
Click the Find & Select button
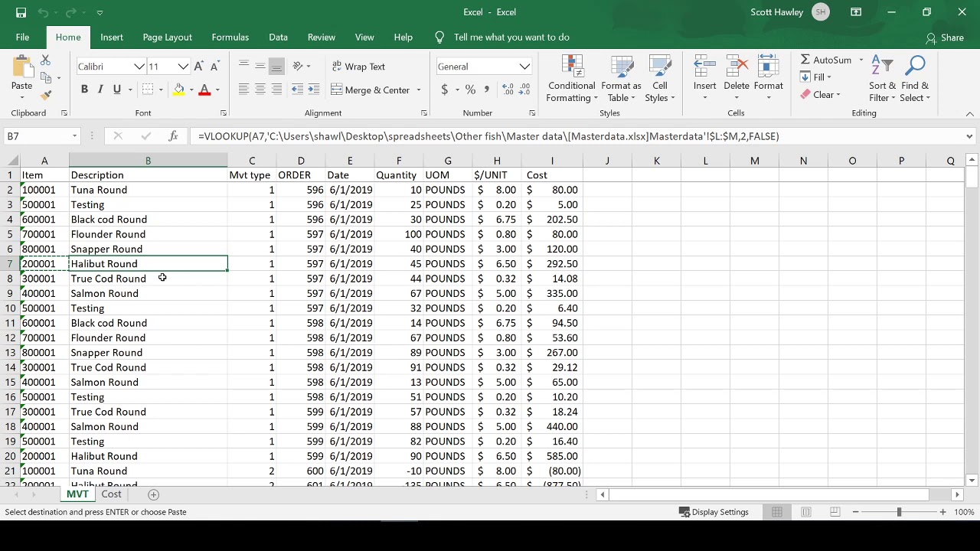[x=915, y=77]
